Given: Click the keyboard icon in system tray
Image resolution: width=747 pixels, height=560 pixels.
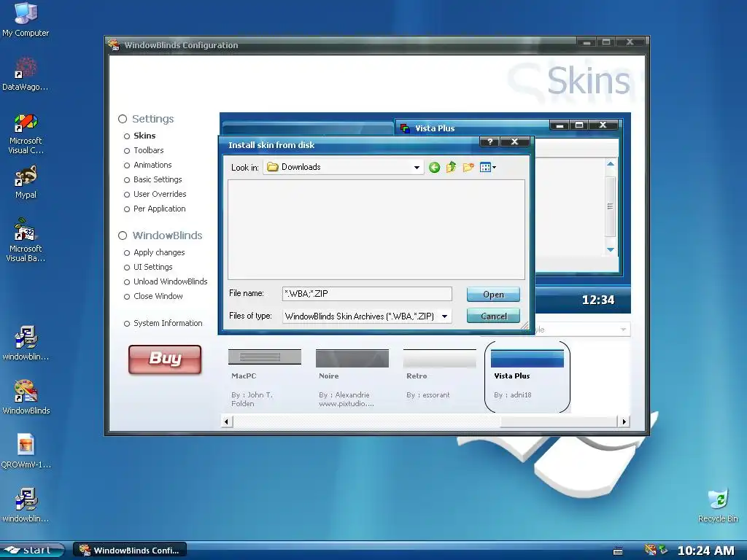Looking at the screenshot, I should point(618,551).
